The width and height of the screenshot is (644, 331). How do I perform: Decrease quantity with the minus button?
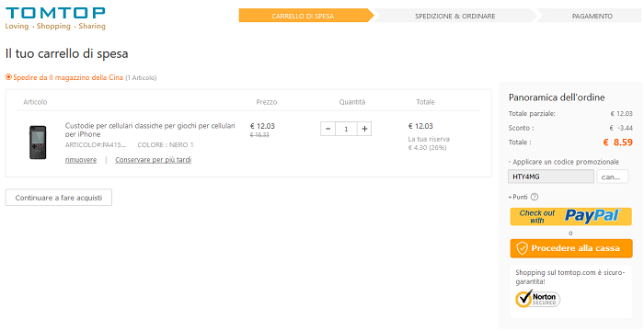click(x=328, y=129)
